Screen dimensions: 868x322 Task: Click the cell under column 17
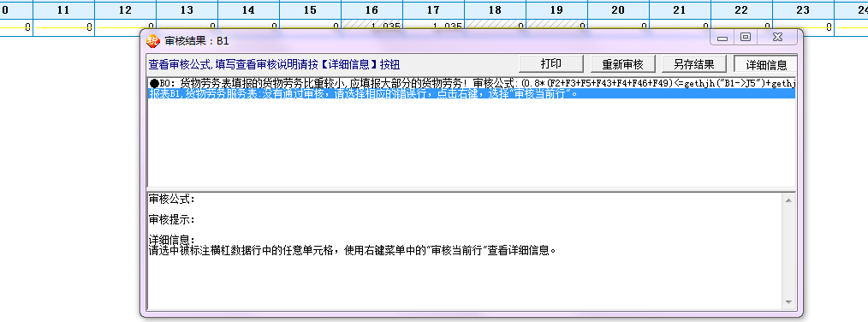click(x=433, y=27)
